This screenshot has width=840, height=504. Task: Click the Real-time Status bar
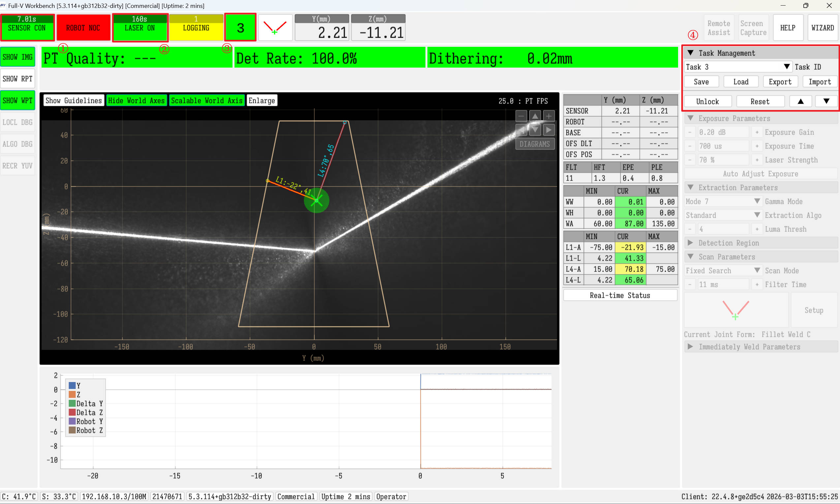pos(620,295)
